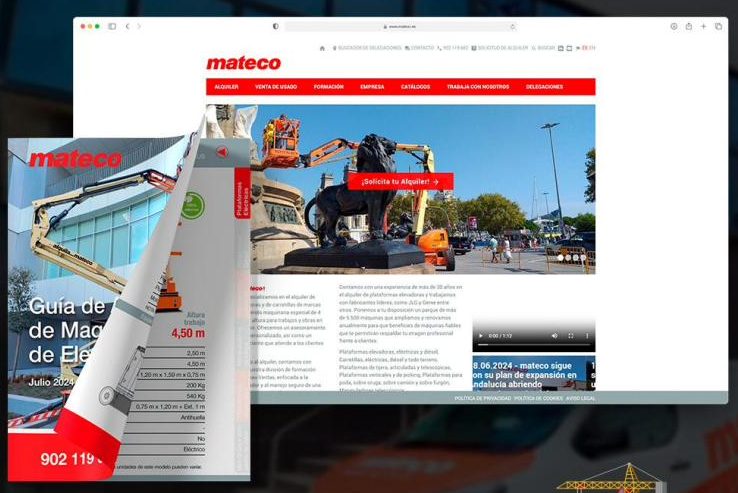Enter video fullscreen mode
The height and width of the screenshot is (493, 738).
pos(571,336)
